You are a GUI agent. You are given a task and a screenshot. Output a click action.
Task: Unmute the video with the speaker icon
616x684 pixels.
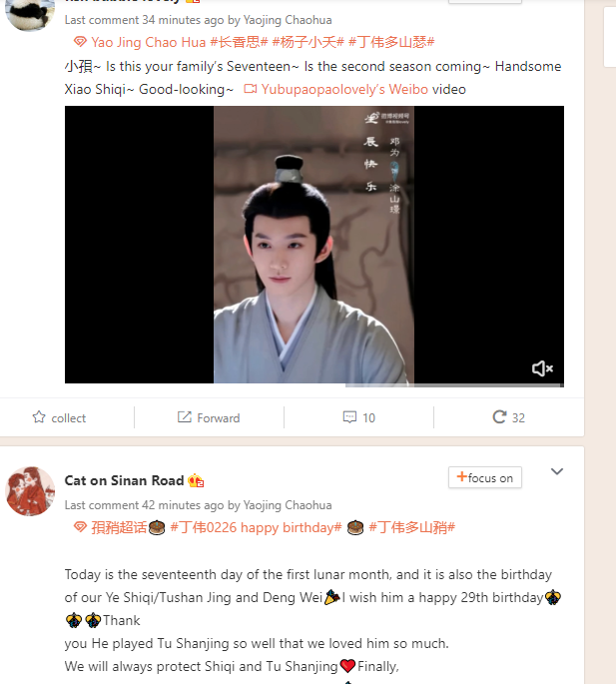(542, 369)
